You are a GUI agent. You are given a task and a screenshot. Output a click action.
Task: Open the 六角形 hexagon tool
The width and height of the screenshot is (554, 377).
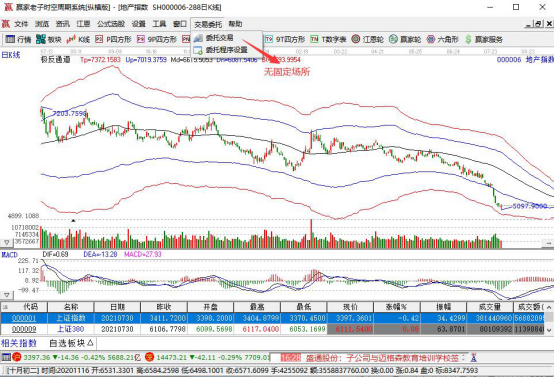tap(442, 39)
